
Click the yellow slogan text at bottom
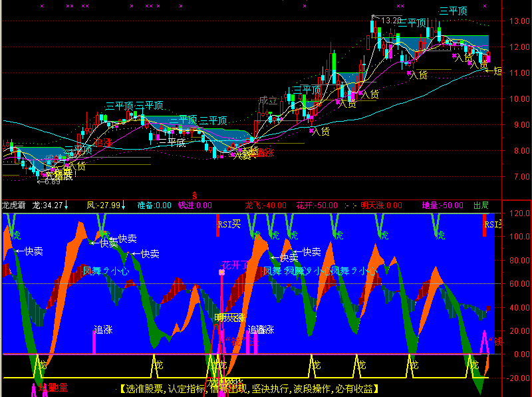(x=249, y=389)
